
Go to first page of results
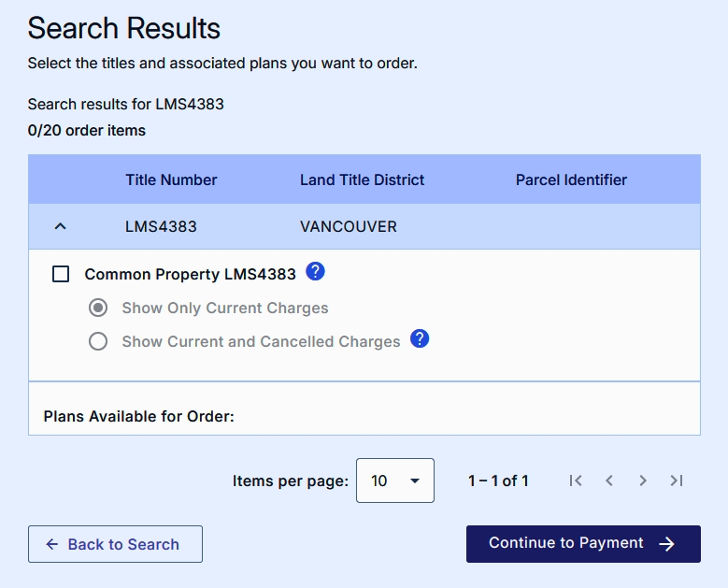576,480
